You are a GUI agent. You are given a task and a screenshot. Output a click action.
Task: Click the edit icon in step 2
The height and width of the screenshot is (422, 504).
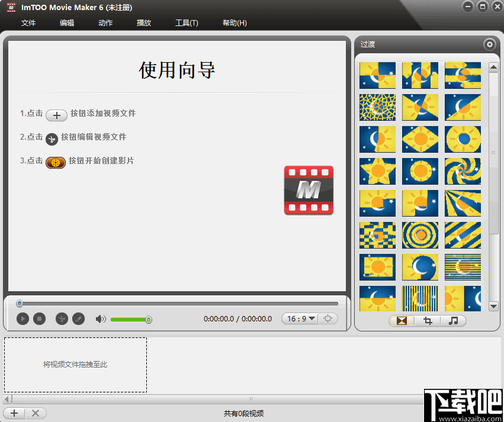(x=52, y=139)
